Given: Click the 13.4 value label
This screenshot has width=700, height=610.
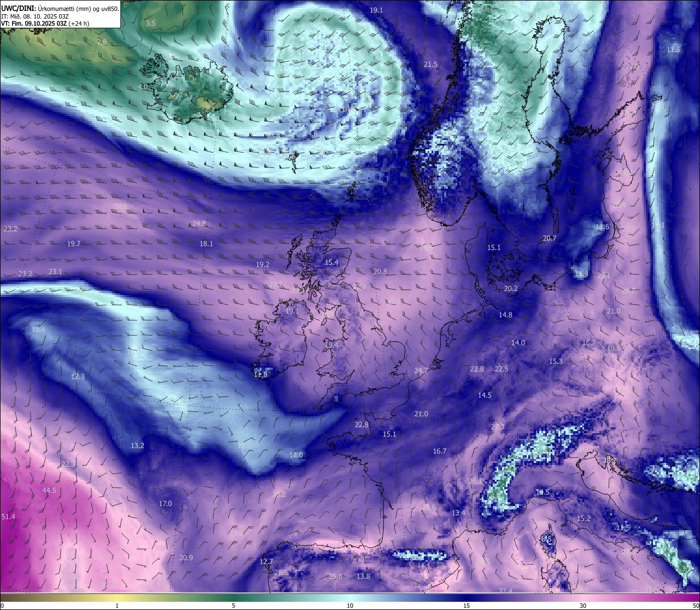Looking at the screenshot, I should [x=458, y=513].
